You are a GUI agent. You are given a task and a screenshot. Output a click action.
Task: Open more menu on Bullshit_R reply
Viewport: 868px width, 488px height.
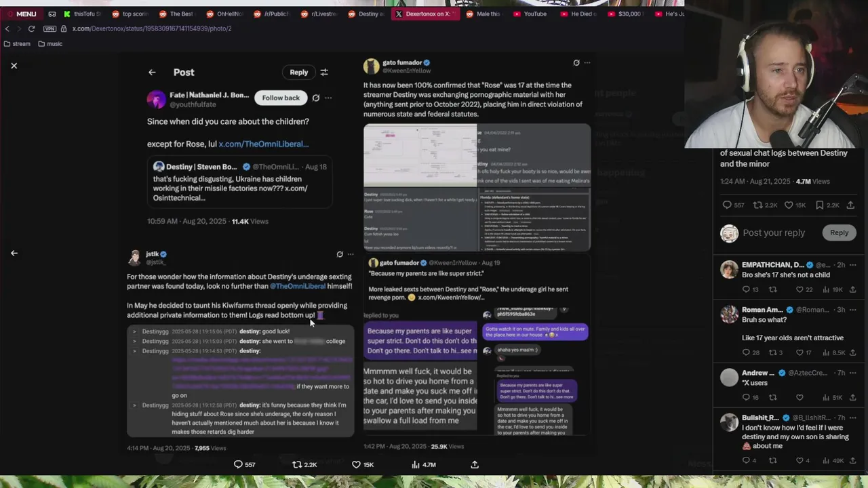[x=852, y=418]
